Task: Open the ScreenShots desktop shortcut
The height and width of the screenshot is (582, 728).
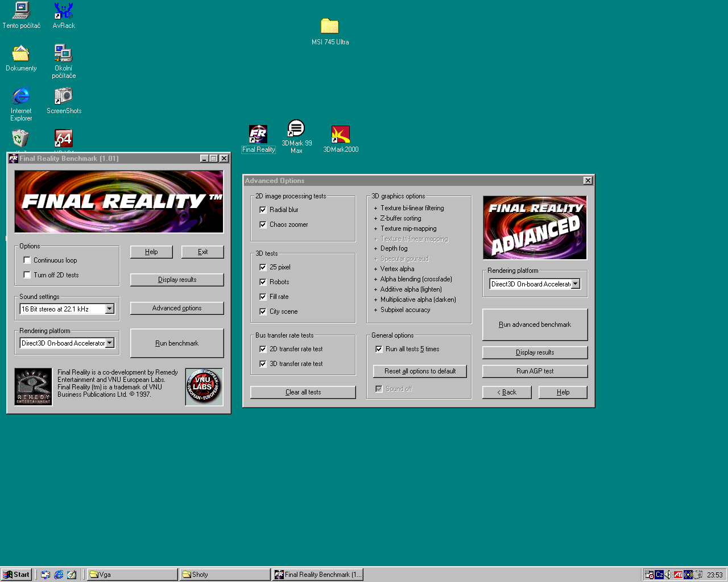Action: pos(64,96)
